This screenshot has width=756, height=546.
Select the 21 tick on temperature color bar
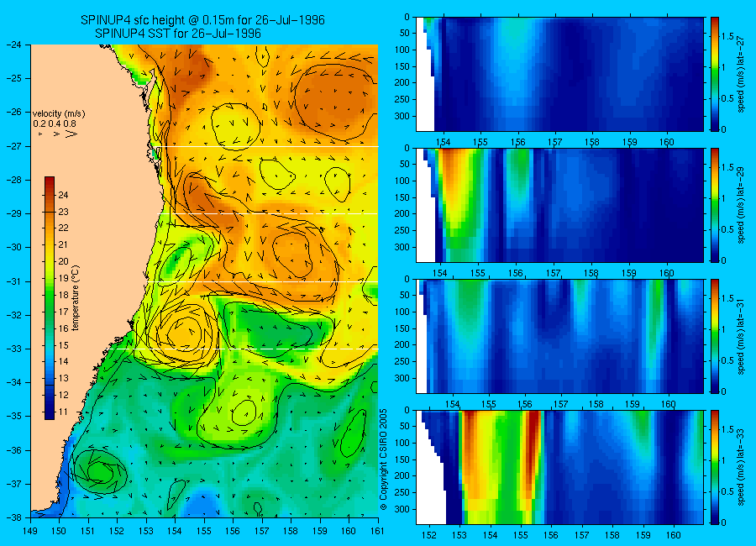pos(63,245)
